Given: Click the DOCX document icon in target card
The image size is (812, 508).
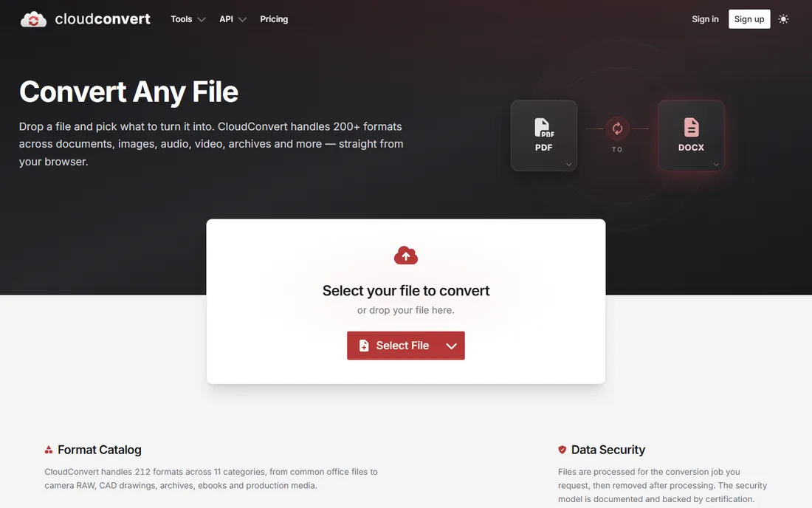Looking at the screenshot, I should coord(692,128).
